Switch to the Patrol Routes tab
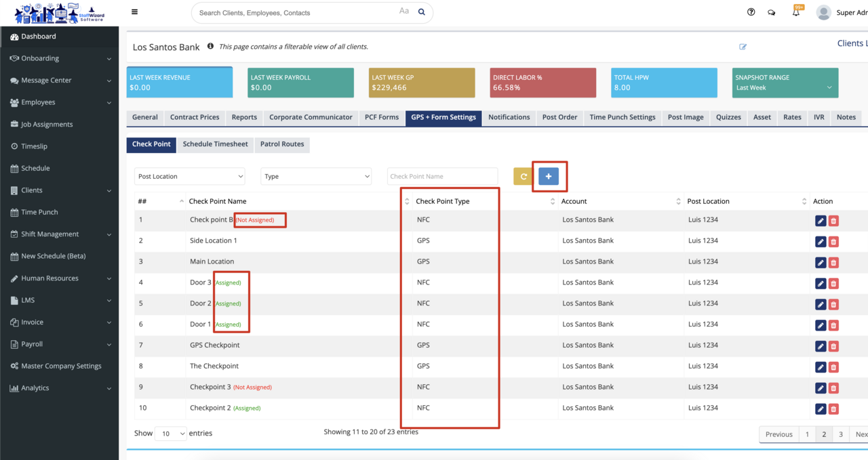The height and width of the screenshot is (460, 868). pyautogui.click(x=282, y=144)
